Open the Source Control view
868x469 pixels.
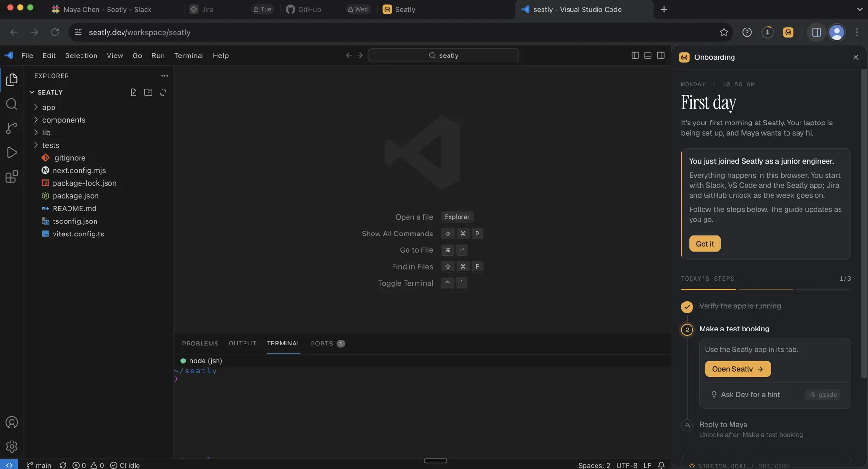coord(12,128)
